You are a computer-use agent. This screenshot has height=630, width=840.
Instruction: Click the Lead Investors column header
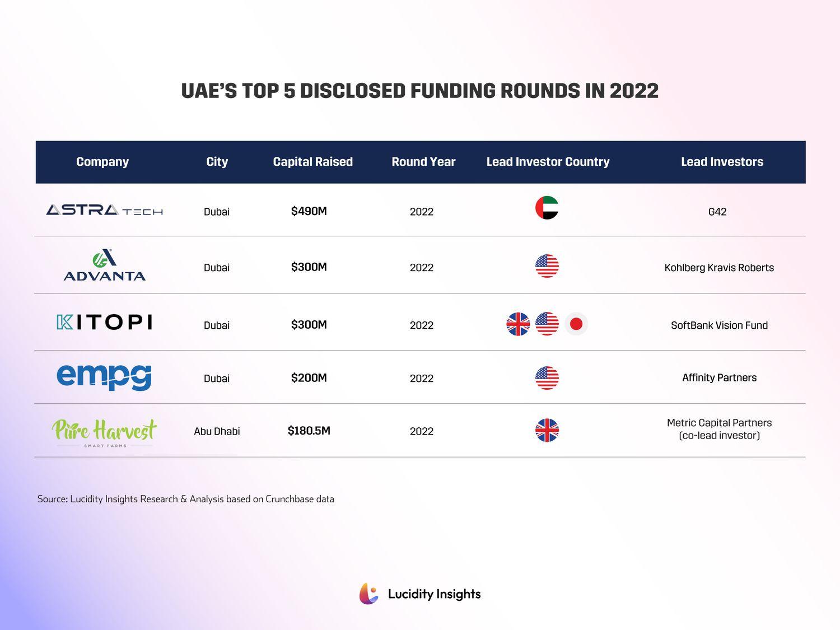(x=722, y=162)
